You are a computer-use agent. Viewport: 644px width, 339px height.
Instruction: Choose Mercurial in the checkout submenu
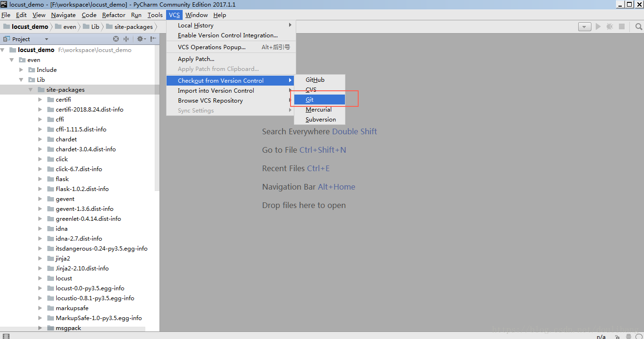coord(319,110)
